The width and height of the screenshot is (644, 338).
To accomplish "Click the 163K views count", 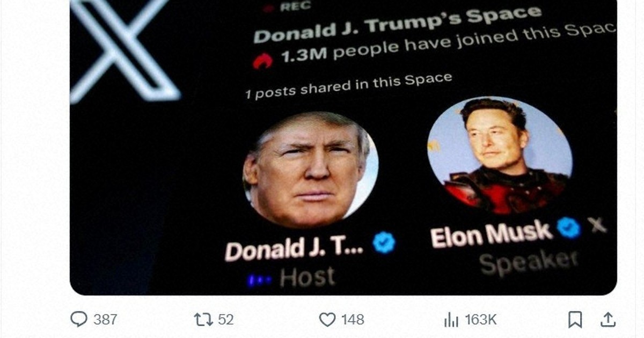I will [480, 320].
